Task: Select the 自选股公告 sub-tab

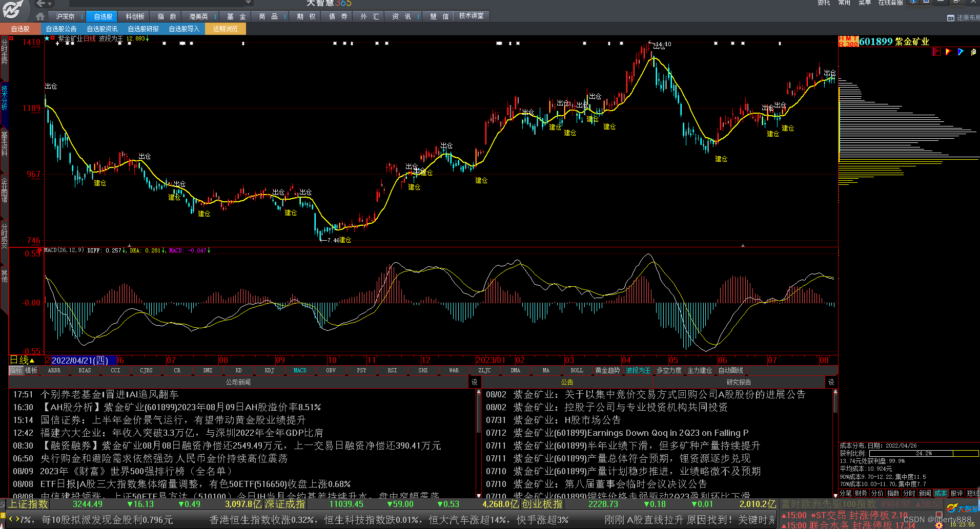Action: tap(62, 29)
